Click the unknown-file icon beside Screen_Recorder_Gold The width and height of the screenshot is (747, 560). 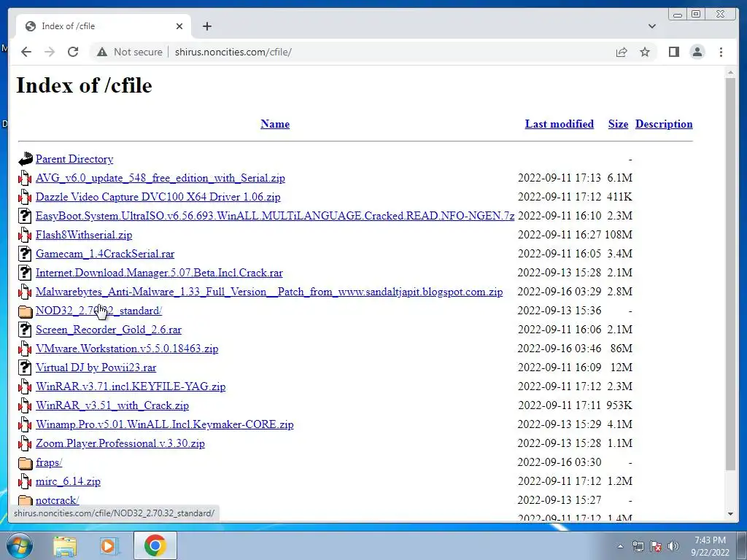(25, 330)
